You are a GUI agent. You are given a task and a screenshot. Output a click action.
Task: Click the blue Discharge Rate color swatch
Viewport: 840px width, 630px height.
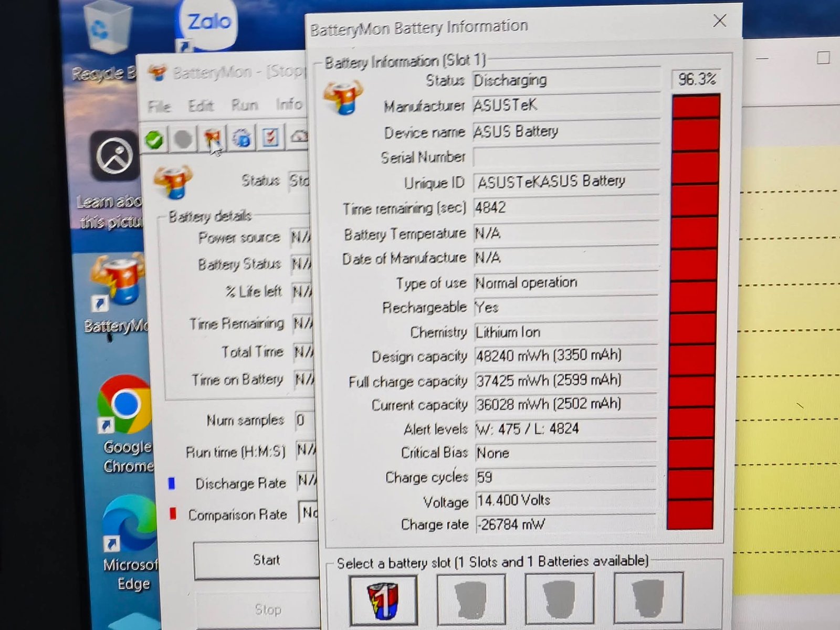coord(171,483)
